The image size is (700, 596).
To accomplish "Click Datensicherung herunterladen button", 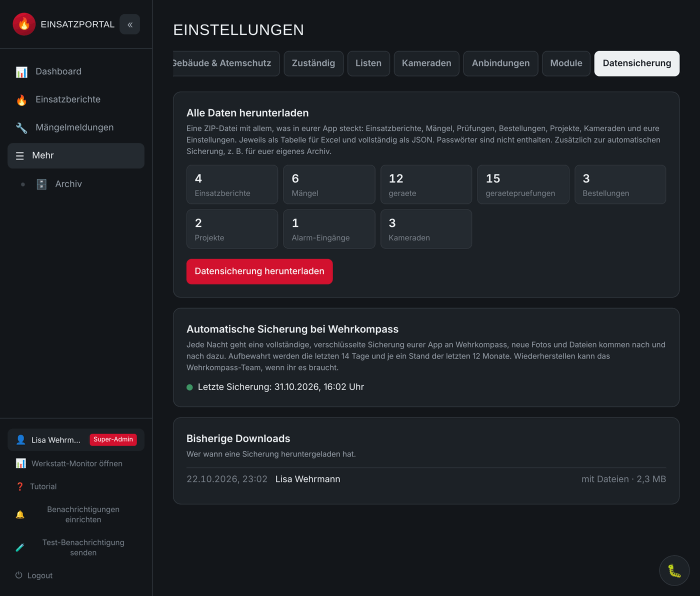I will click(259, 271).
